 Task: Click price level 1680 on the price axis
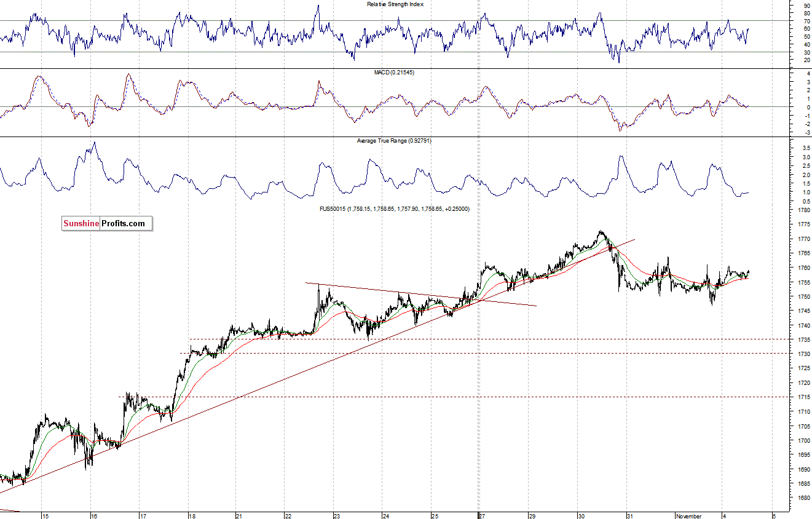(x=803, y=499)
